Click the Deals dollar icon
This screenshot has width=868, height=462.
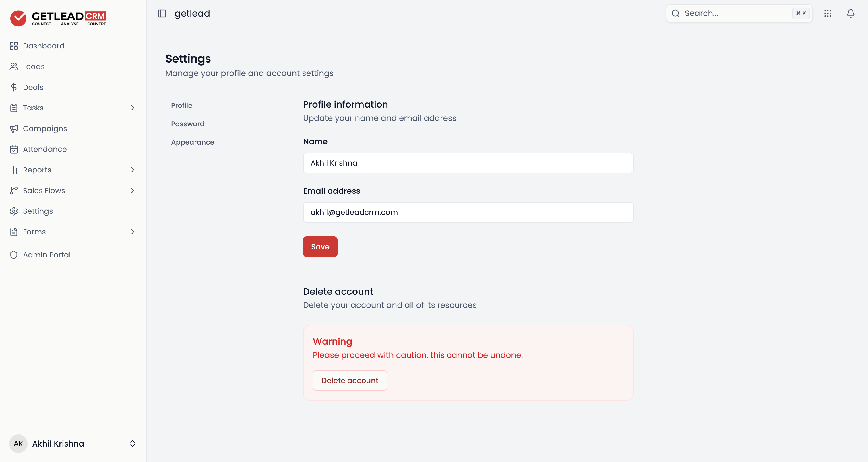[x=14, y=87]
